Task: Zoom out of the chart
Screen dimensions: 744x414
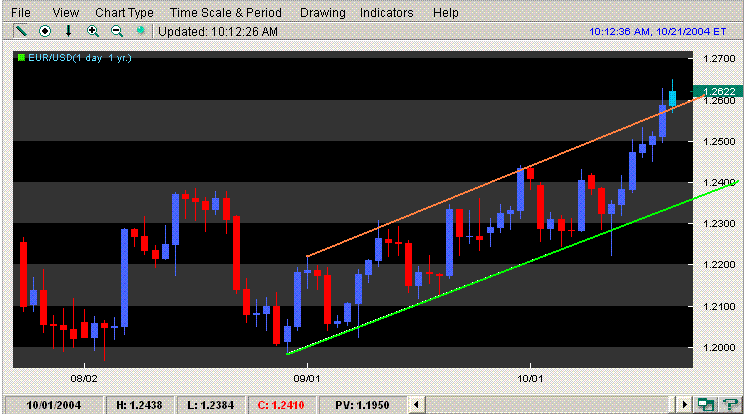Action: [117, 31]
